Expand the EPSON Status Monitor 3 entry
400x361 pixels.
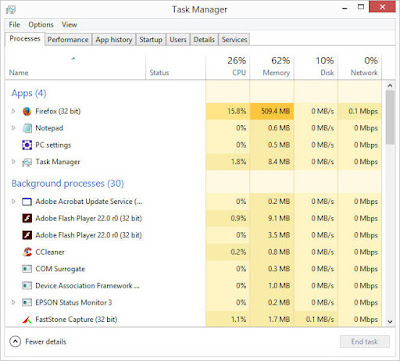click(x=14, y=302)
